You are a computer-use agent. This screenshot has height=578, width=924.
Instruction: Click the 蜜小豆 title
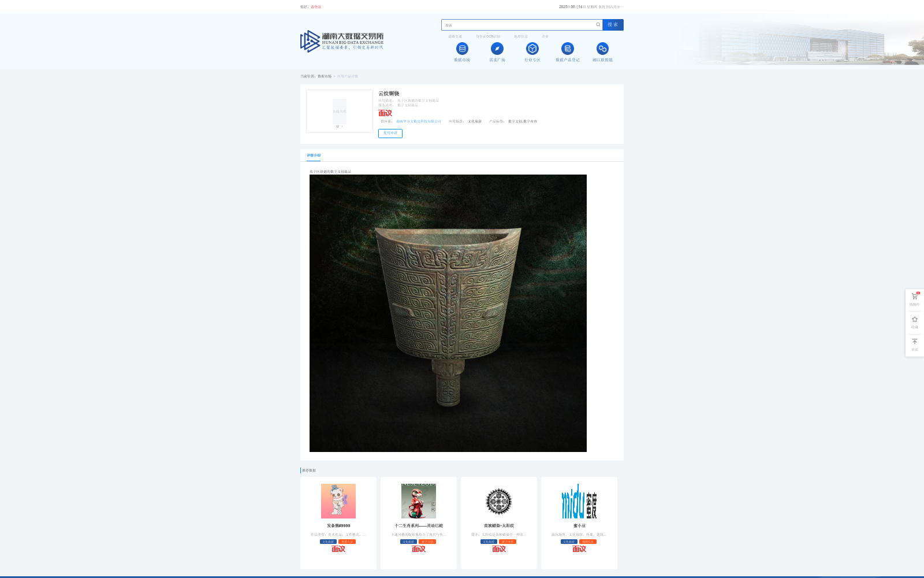[x=579, y=526]
